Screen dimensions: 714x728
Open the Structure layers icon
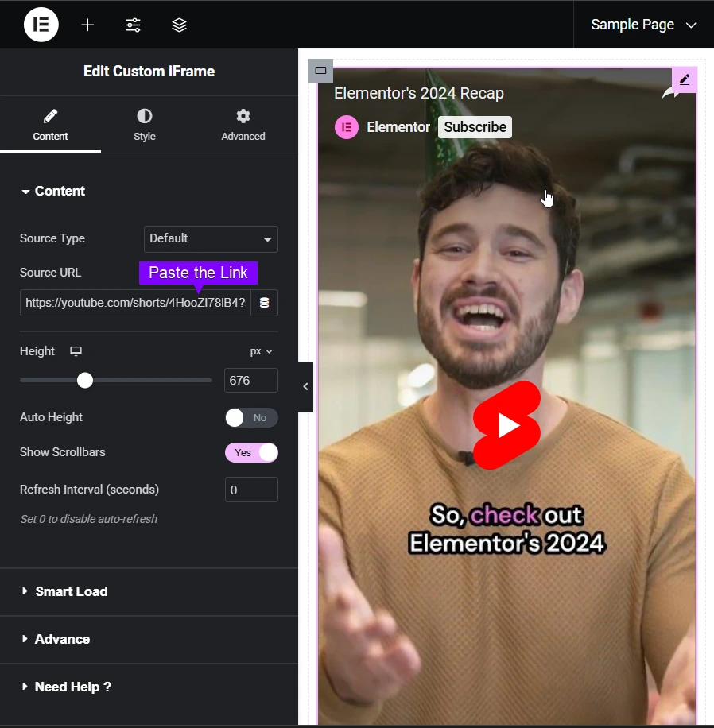pyautogui.click(x=180, y=25)
